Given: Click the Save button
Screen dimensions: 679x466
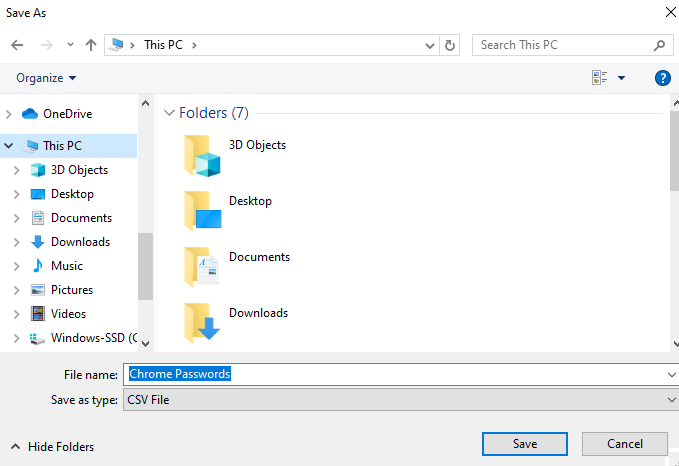Looking at the screenshot, I should pos(525,444).
